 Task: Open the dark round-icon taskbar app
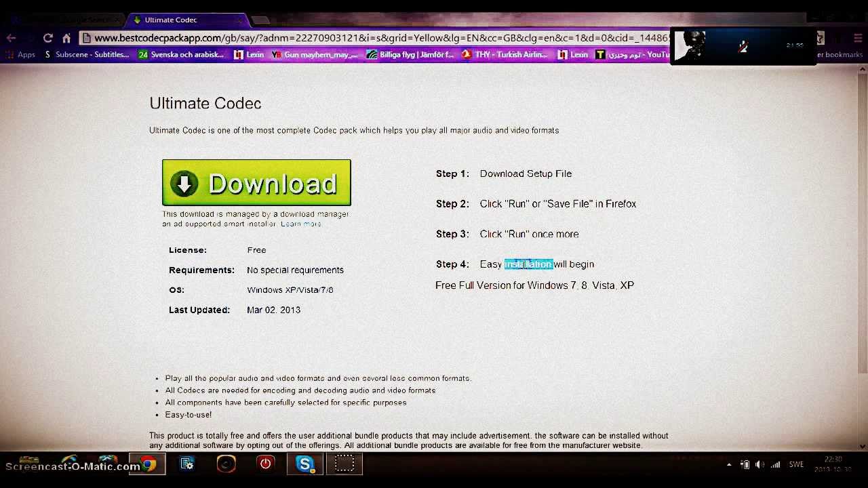coord(226,464)
